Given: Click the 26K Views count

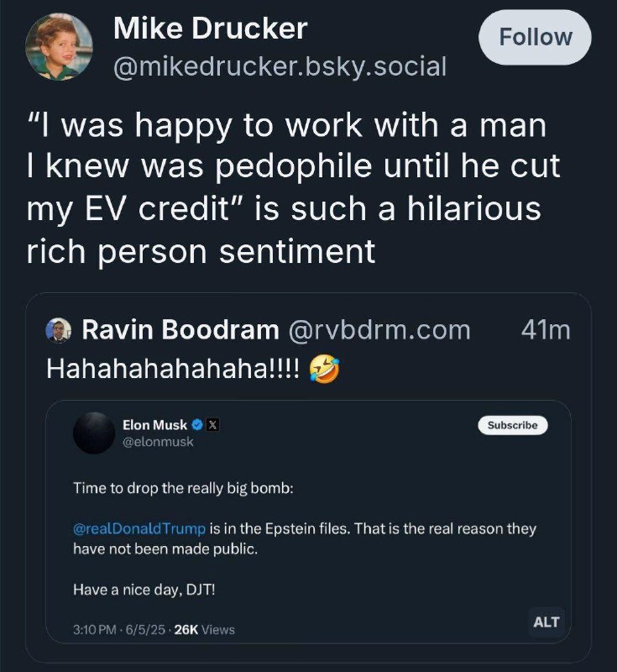Looking at the screenshot, I should click(205, 629).
